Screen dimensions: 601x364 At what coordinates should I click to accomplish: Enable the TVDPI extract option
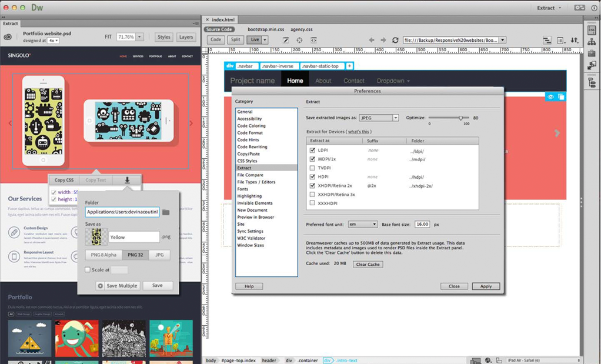click(x=312, y=168)
